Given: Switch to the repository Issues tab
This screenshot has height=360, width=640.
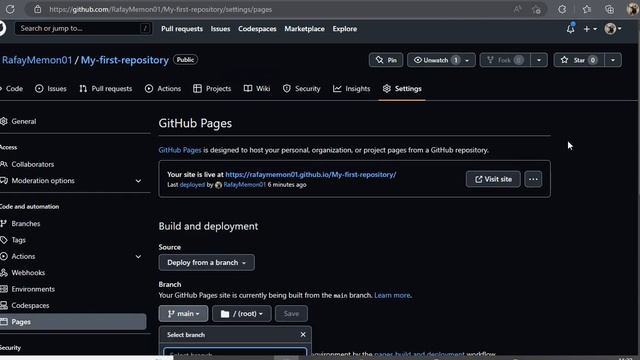Looking at the screenshot, I should [x=51, y=89].
